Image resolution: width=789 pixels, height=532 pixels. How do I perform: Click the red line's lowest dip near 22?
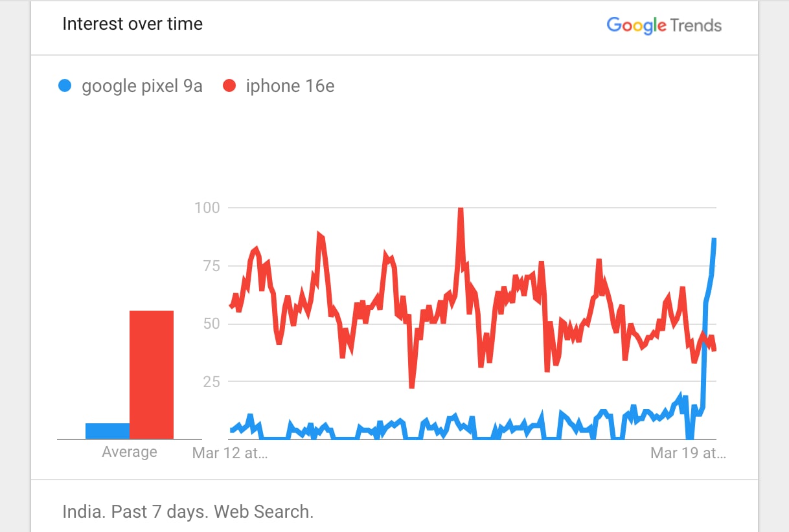pos(412,386)
